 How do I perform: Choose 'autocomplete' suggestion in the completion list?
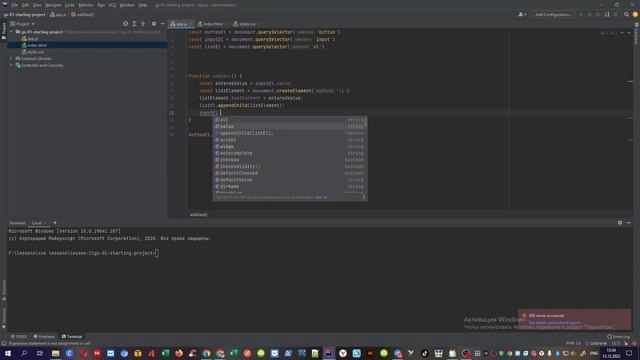(289, 153)
